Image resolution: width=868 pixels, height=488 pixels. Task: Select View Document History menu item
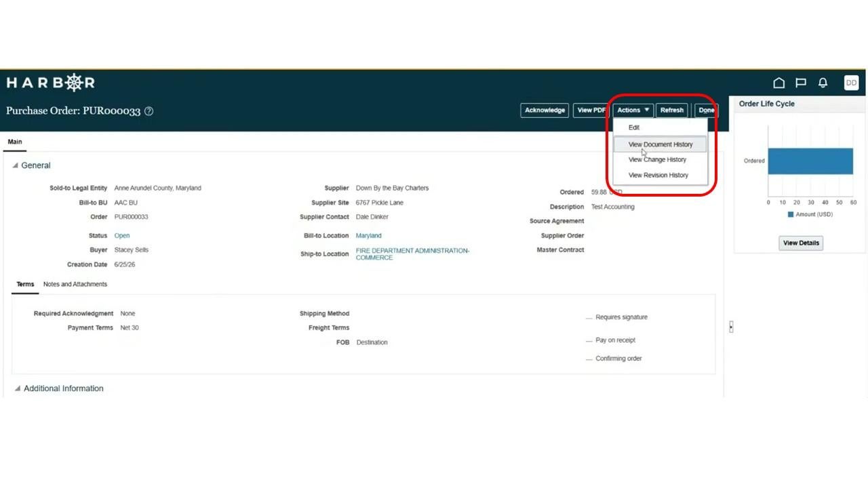coord(660,144)
